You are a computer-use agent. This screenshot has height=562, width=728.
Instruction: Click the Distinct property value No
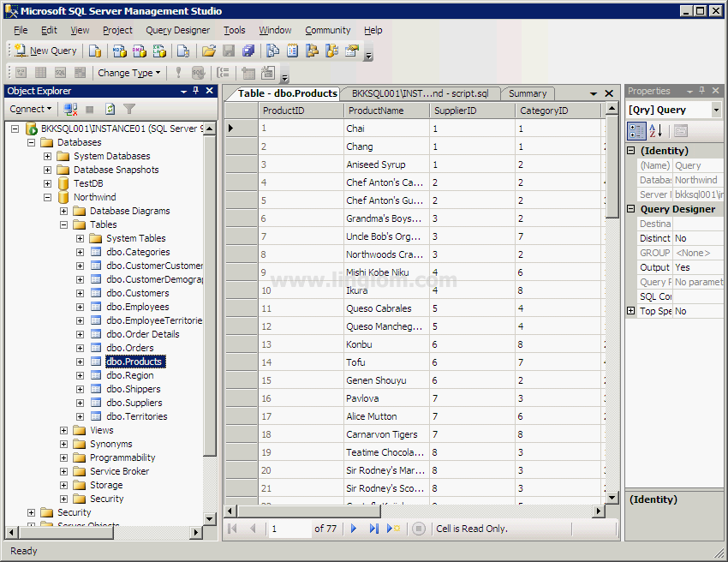point(698,238)
